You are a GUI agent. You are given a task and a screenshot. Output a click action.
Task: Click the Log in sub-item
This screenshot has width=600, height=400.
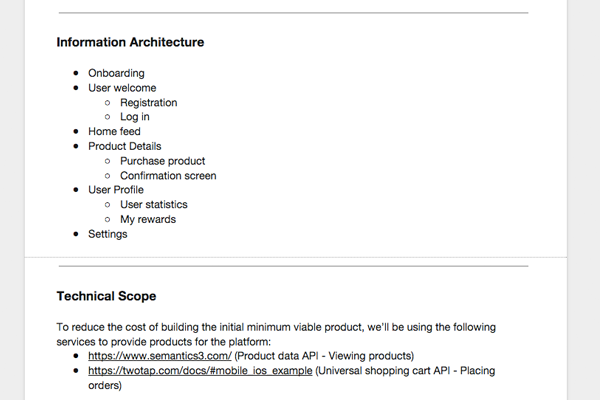point(135,117)
